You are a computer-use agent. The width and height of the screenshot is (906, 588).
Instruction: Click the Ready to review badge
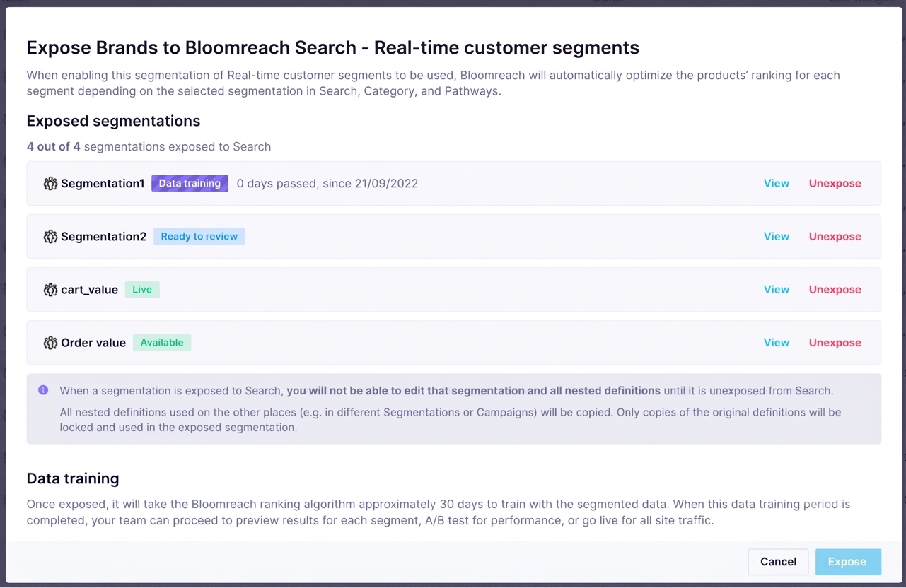point(199,236)
